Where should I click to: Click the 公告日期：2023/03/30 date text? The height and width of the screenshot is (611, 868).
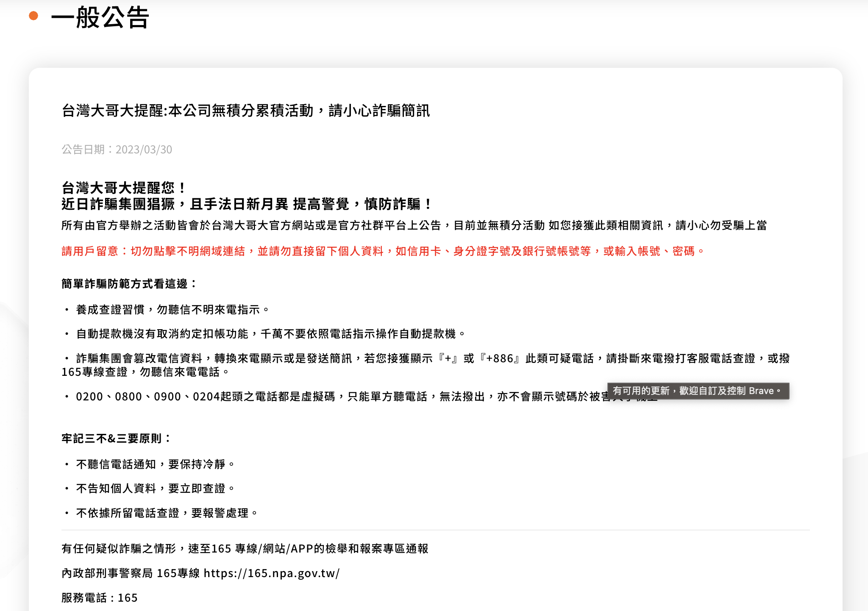pyautogui.click(x=117, y=150)
